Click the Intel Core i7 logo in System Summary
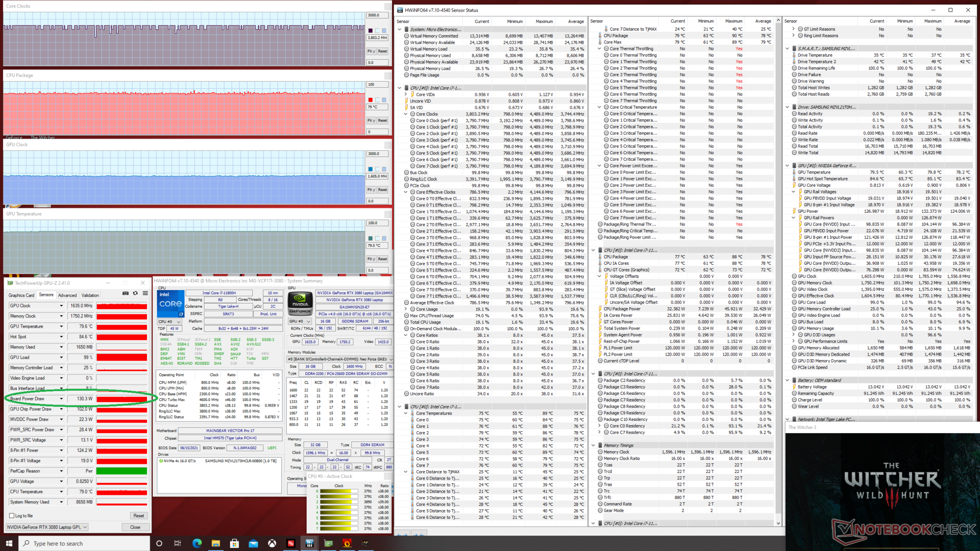980x551 pixels. click(170, 303)
